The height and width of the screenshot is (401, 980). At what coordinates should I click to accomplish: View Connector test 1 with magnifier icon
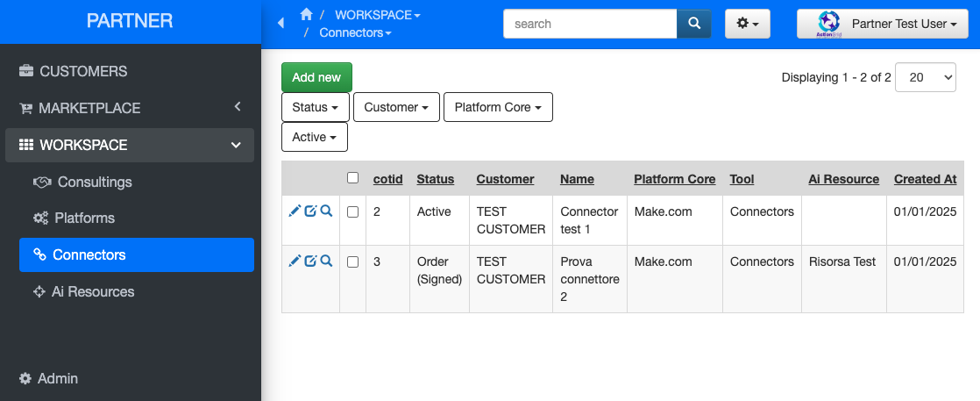pyautogui.click(x=326, y=211)
